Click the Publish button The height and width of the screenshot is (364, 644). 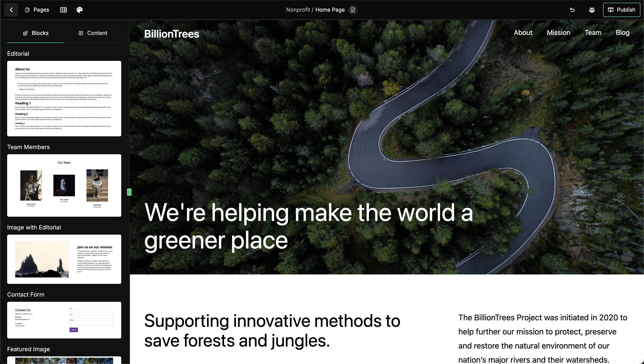coord(621,10)
